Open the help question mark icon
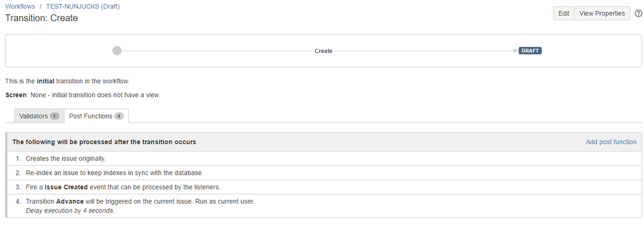 (x=638, y=13)
